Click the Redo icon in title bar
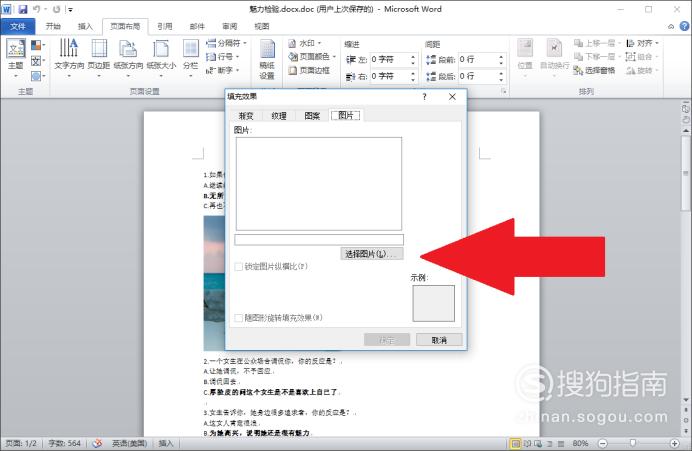Image resolution: width=692 pixels, height=451 pixels. (x=56, y=8)
